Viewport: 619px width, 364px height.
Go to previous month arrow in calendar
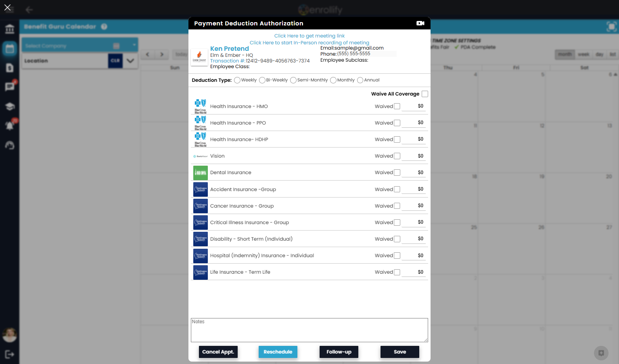148,54
